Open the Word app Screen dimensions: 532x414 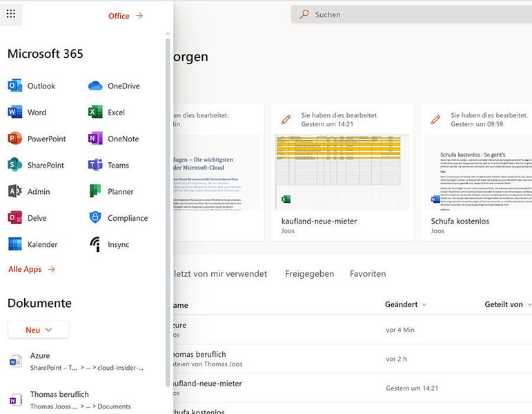[x=27, y=112]
